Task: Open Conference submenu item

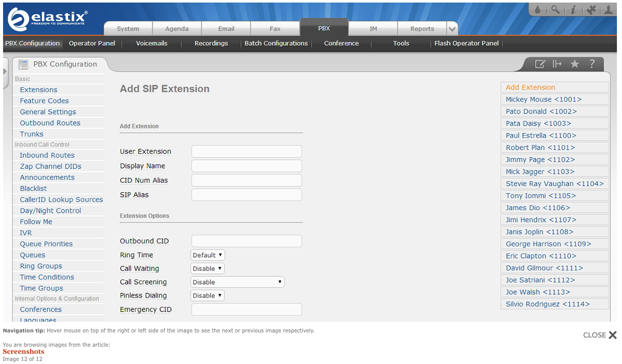Action: pyautogui.click(x=341, y=43)
